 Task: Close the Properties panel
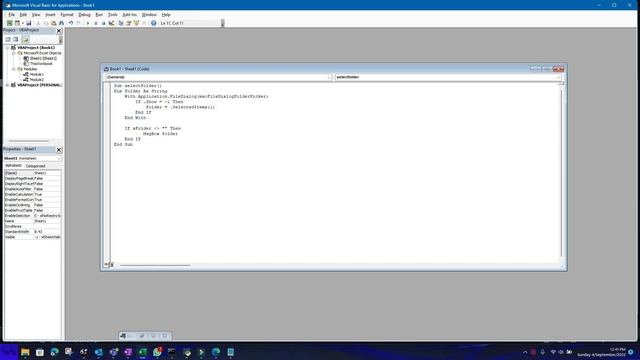(59, 150)
